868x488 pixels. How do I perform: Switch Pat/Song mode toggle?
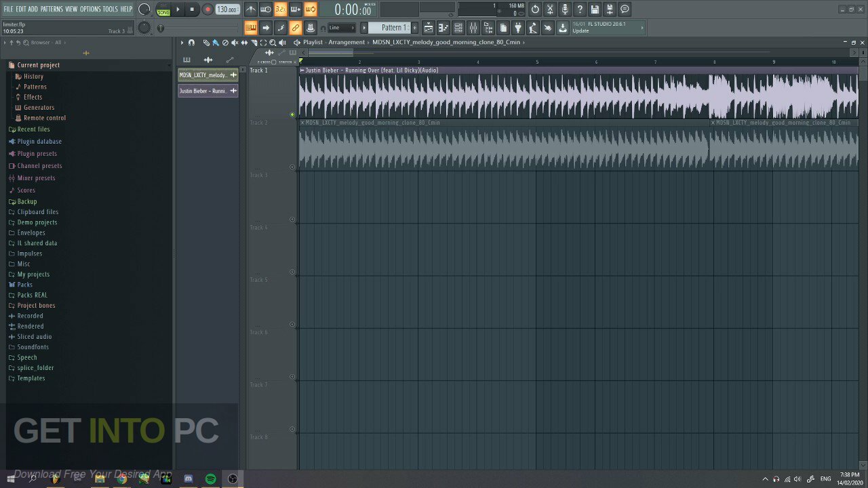coord(163,9)
